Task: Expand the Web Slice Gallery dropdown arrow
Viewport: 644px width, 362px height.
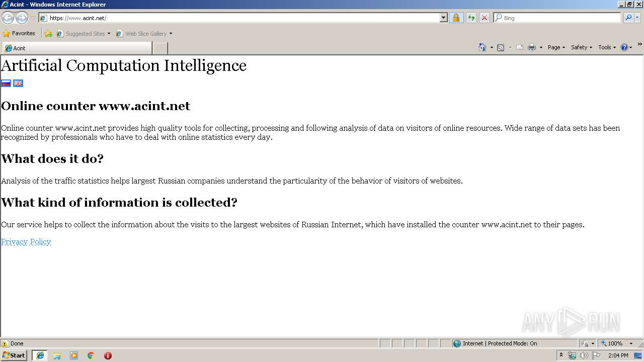Action: [171, 34]
